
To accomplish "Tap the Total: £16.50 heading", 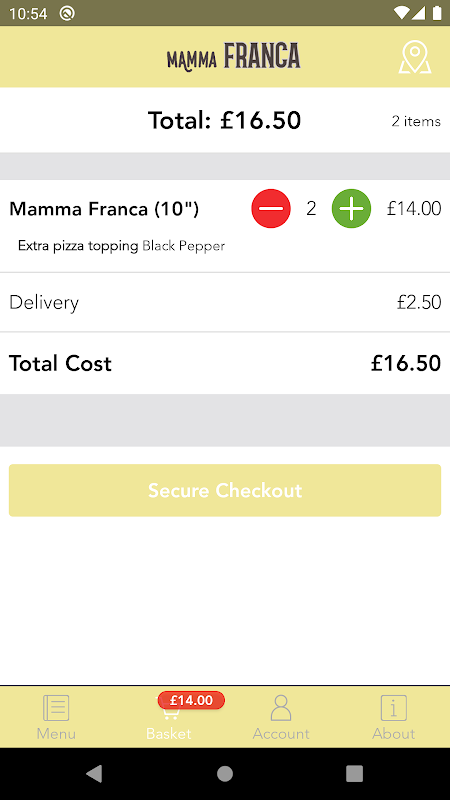I will tap(224, 120).
